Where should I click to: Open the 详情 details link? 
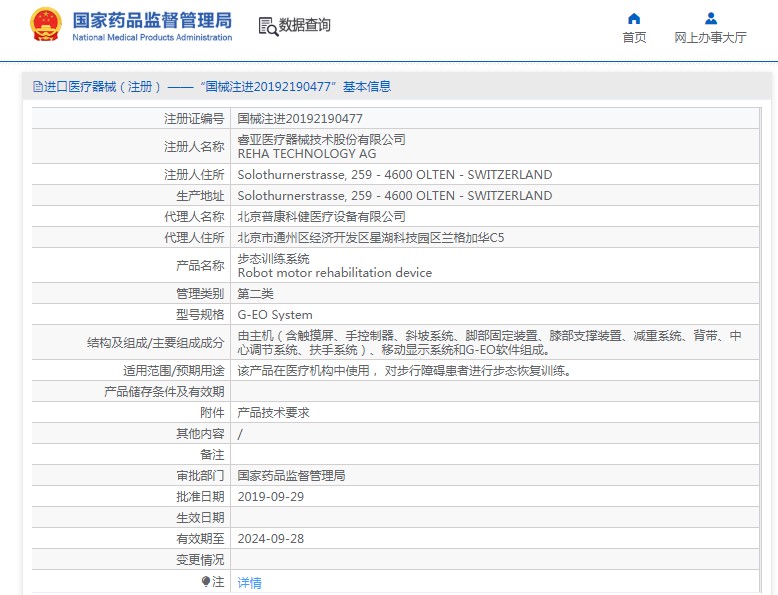(250, 583)
